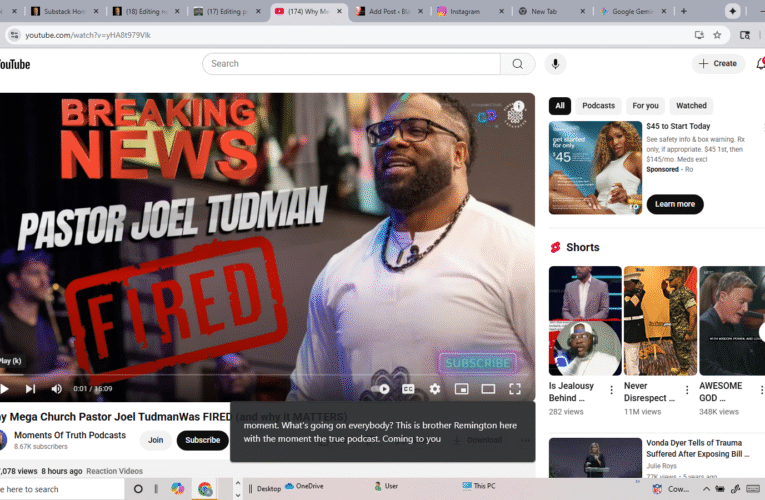Image resolution: width=765 pixels, height=500 pixels.
Task: Open the info card icon on video
Action: [519, 106]
